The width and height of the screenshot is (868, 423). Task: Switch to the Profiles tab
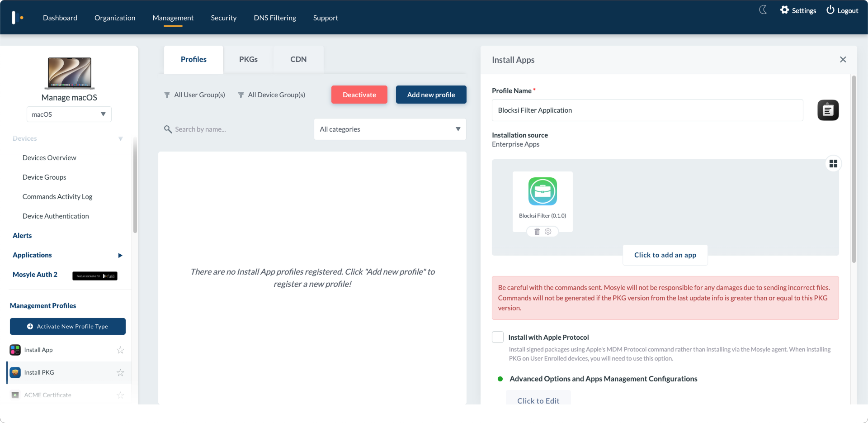193,60
